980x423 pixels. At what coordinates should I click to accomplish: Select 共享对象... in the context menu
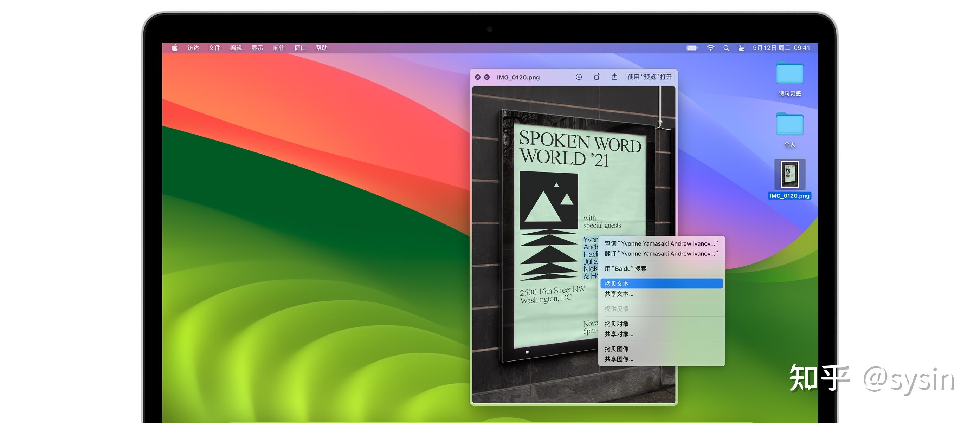click(618, 334)
